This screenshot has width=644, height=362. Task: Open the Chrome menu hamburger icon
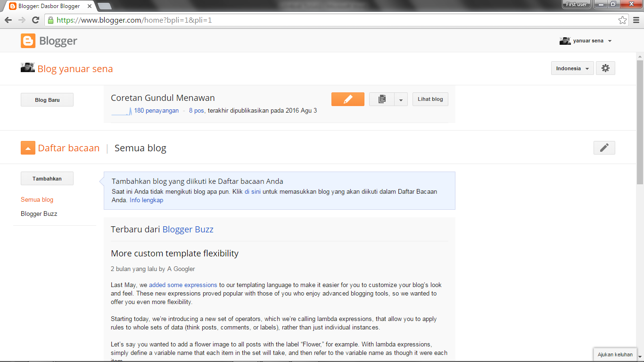[x=636, y=20]
